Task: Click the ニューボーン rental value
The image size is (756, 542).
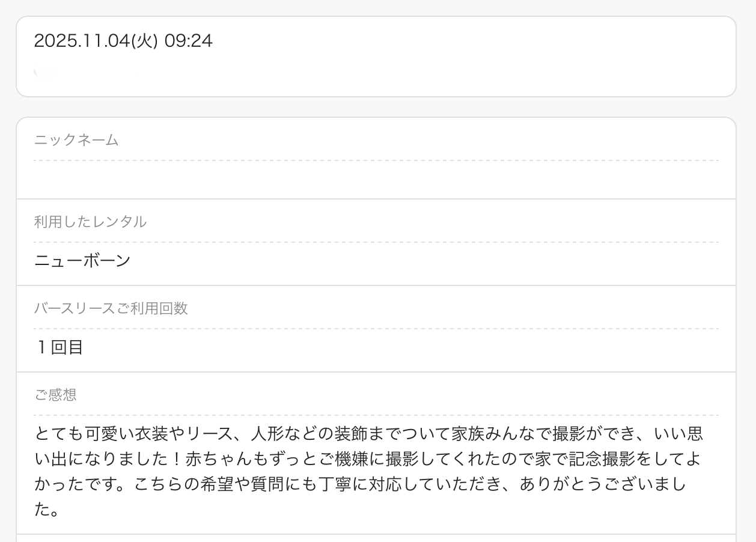Action: (x=82, y=261)
